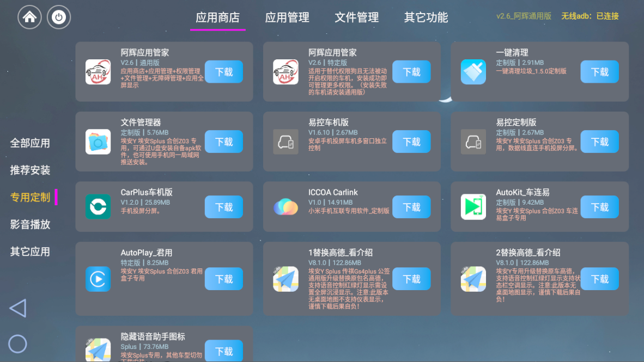The height and width of the screenshot is (362, 644).
Task: Select the AutoKit_车连易 app icon
Action: (473, 206)
